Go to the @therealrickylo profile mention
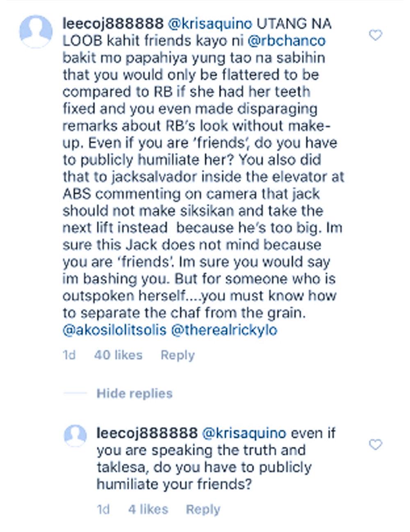Viewport: 410px width, 532px height. point(224,330)
